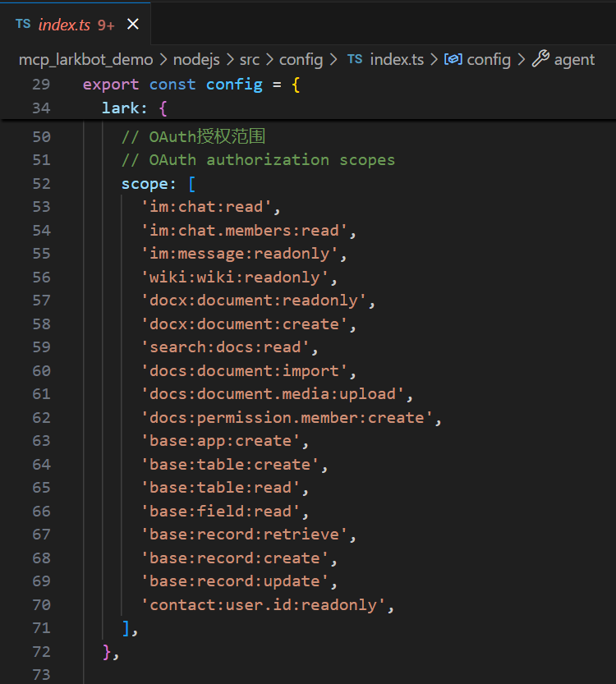616x684 pixels.
Task: Jump to sticky scroll line 'lark: {'
Action: (135, 108)
